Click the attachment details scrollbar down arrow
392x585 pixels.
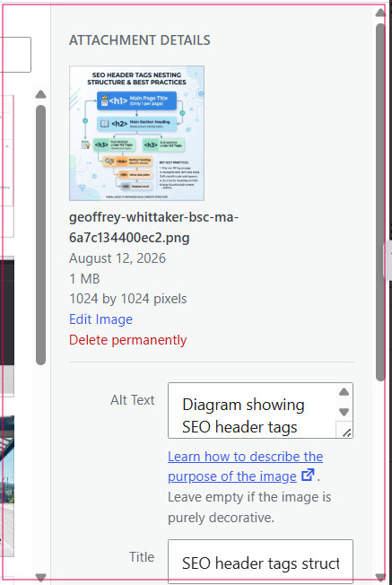[380, 577]
